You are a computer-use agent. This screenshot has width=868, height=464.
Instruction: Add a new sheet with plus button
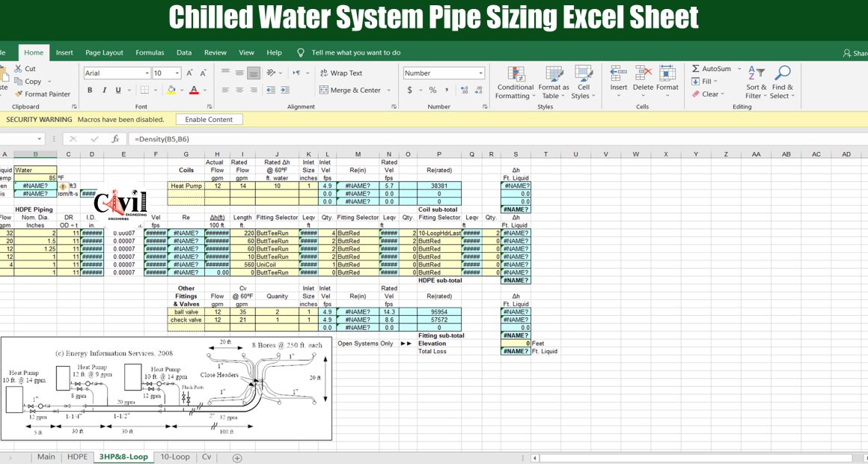point(237,458)
